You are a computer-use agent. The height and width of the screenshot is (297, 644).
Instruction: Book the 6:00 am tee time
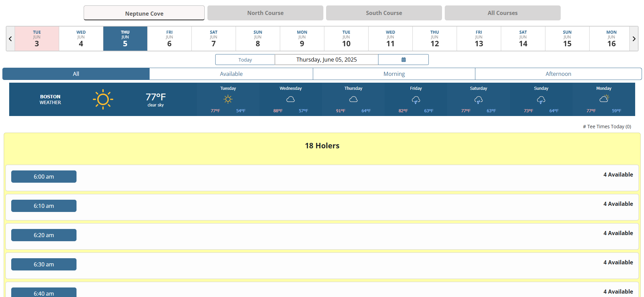click(x=44, y=177)
